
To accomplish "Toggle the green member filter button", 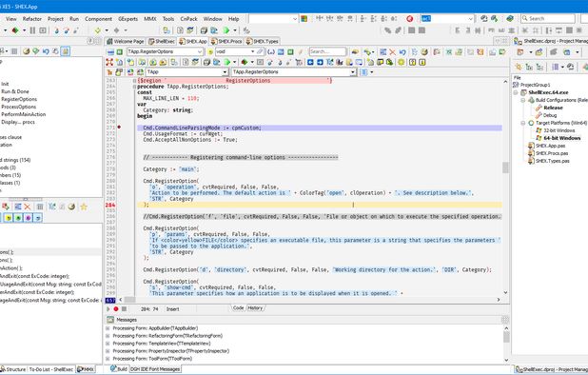I will [18, 218].
